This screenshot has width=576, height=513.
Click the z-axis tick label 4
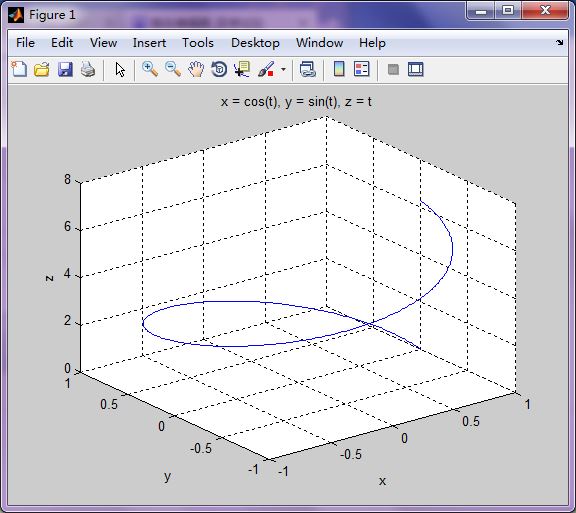[x=67, y=274]
